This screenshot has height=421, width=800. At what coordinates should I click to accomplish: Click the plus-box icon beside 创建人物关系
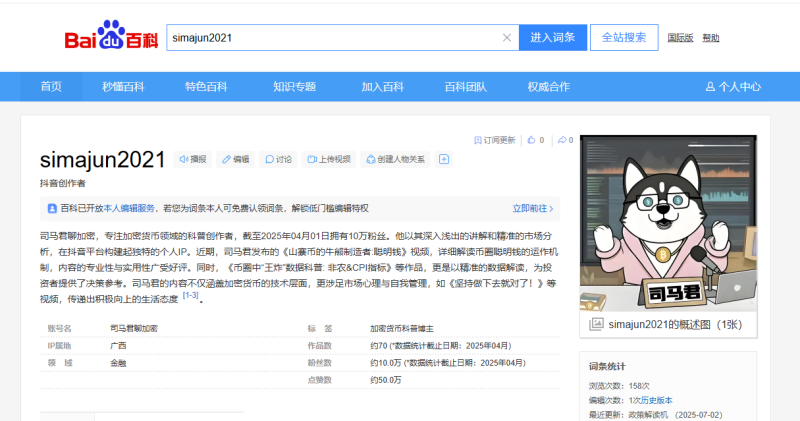(444, 159)
